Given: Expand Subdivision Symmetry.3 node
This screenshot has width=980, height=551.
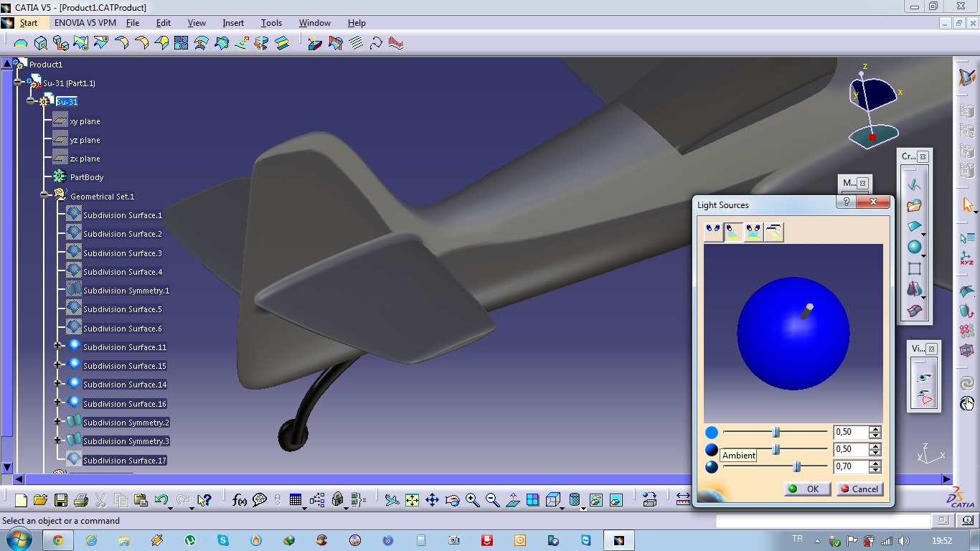Looking at the screenshot, I should pyautogui.click(x=58, y=440).
